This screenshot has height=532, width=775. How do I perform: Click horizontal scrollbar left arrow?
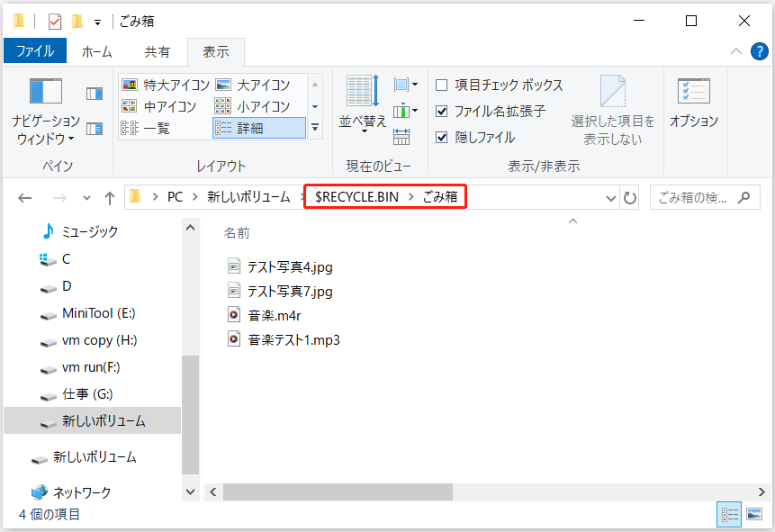coord(213,492)
